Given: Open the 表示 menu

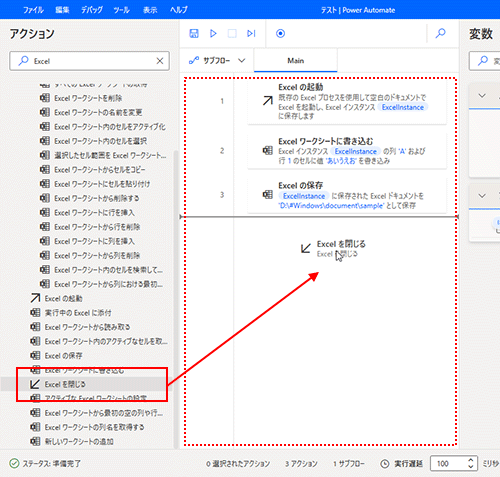Looking at the screenshot, I should 150,10.
